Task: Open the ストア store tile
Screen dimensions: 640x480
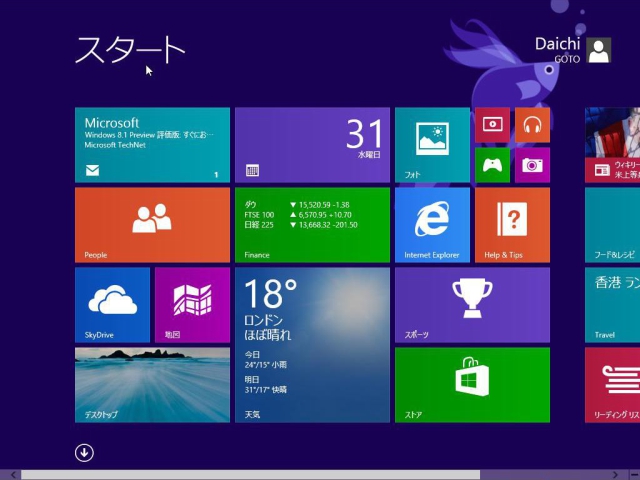Action: pos(472,385)
